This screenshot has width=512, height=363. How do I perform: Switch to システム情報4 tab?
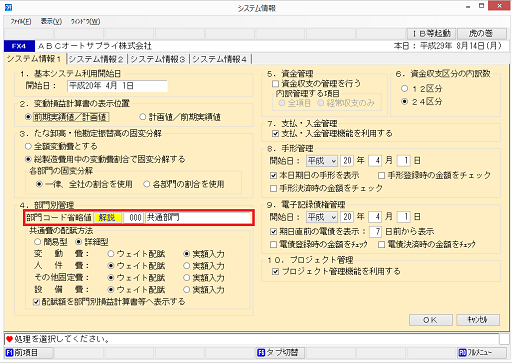(x=220, y=59)
